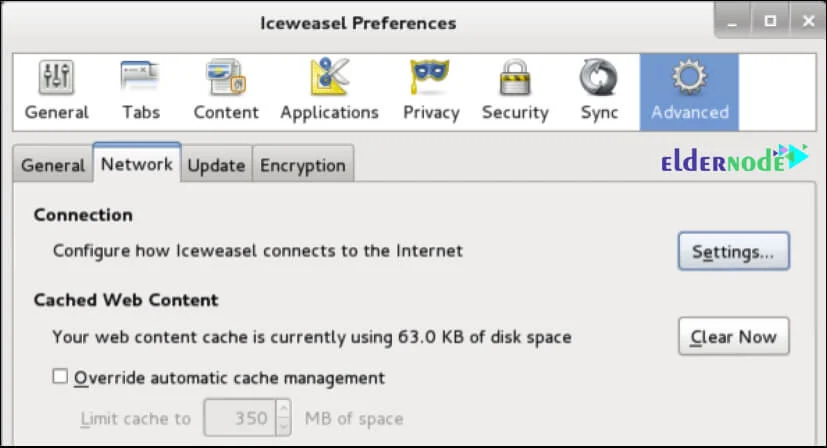Open the Privacy mask icon
The width and height of the screenshot is (827, 448).
(x=430, y=80)
